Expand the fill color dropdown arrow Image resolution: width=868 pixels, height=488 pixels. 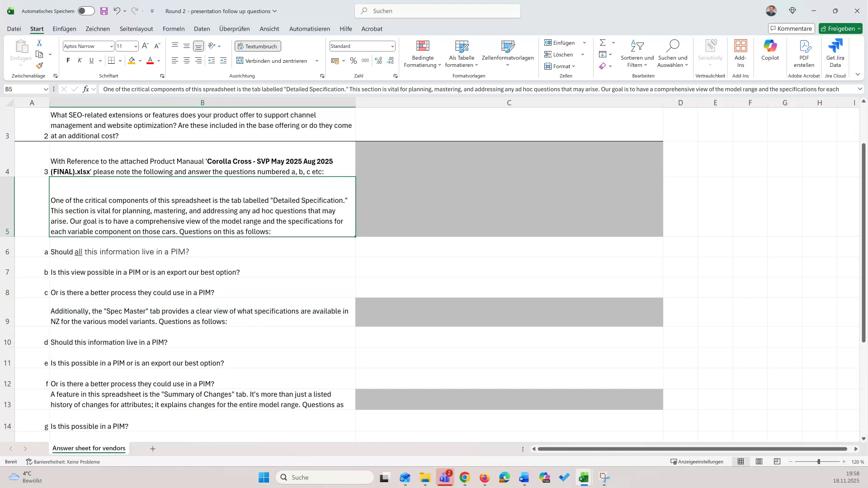coord(140,61)
